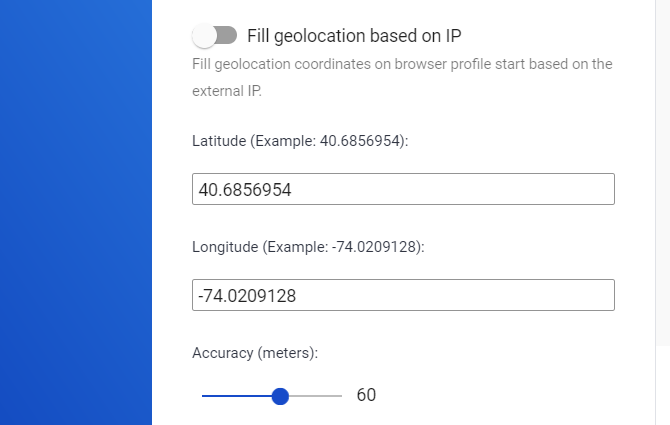Click the white knob of the geolocation switch
Screen dimensions: 670x425
click(205, 36)
